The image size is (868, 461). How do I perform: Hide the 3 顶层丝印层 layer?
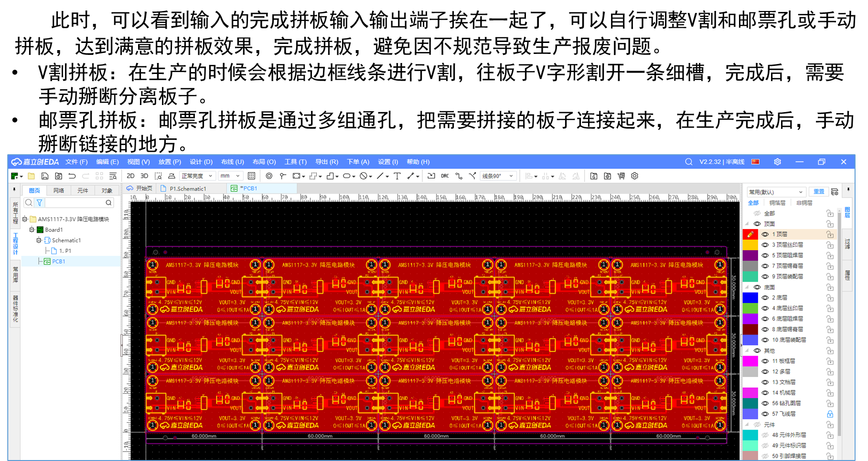tap(765, 245)
